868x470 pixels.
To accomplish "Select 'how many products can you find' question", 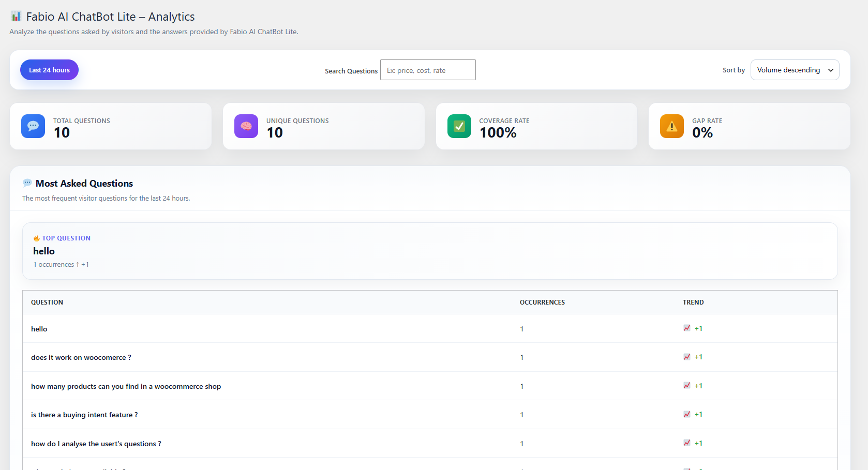I will (x=126, y=386).
